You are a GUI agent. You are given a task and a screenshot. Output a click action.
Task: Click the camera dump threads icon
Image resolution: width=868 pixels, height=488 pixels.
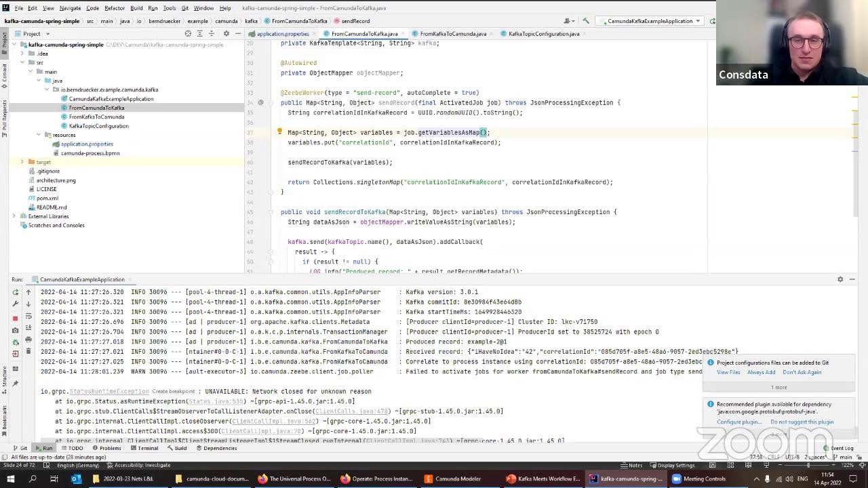16,330
